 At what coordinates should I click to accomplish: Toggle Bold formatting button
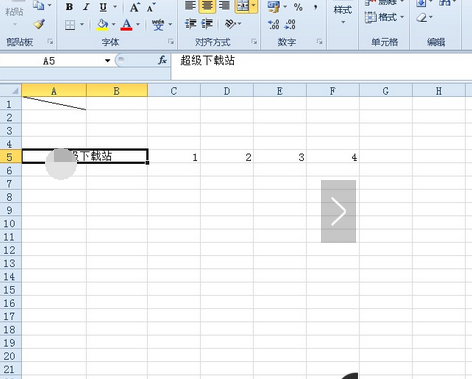pyautogui.click(x=69, y=7)
